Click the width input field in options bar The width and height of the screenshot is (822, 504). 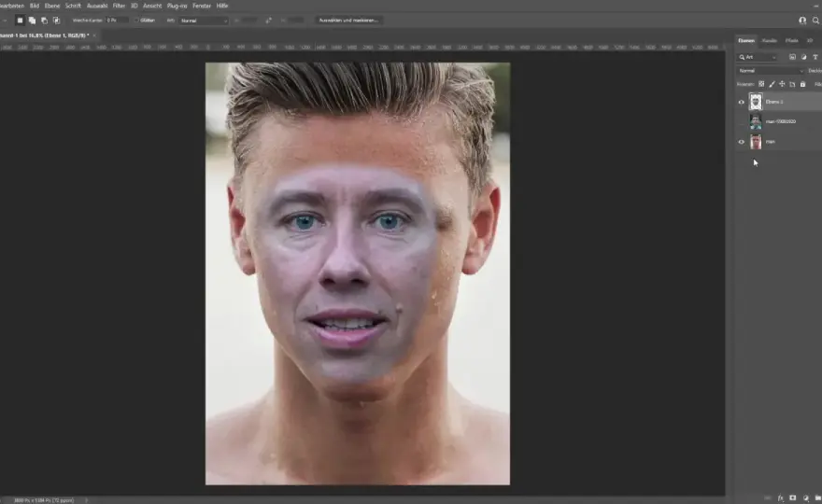click(248, 21)
